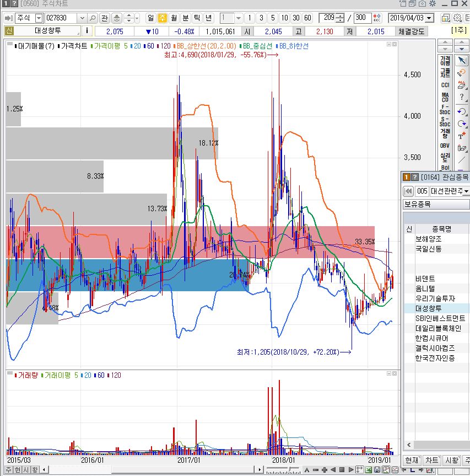Screen dimensions: 470x476
Task: Open the 차트 tab at watchlist bottom
Action: point(432,460)
